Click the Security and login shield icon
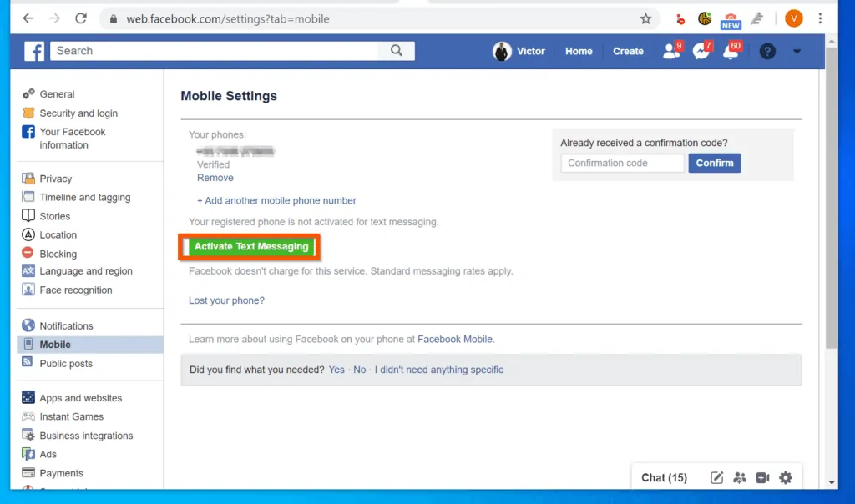 [x=28, y=113]
